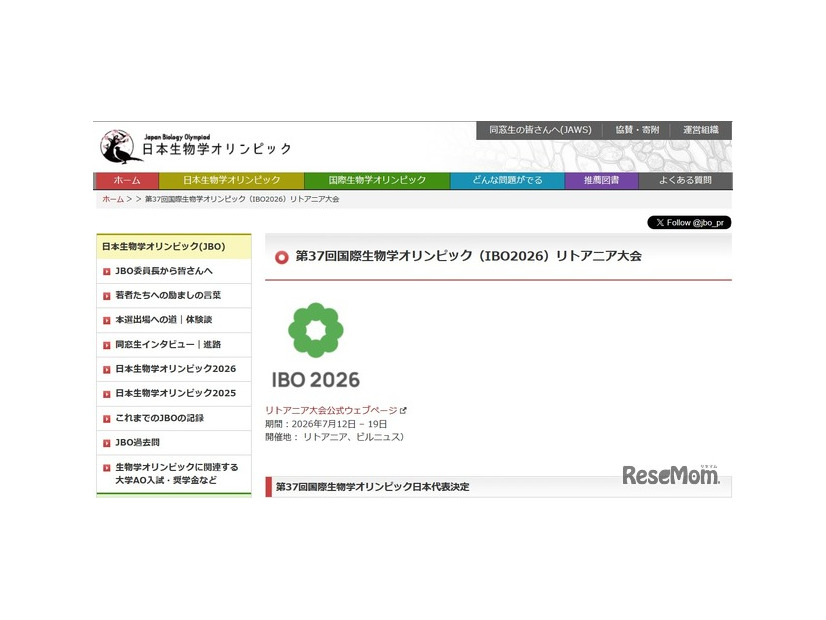Viewport: 826px width, 620px height.
Task: Open the 日本生物学オリンピック navigation tab
Action: click(231, 180)
